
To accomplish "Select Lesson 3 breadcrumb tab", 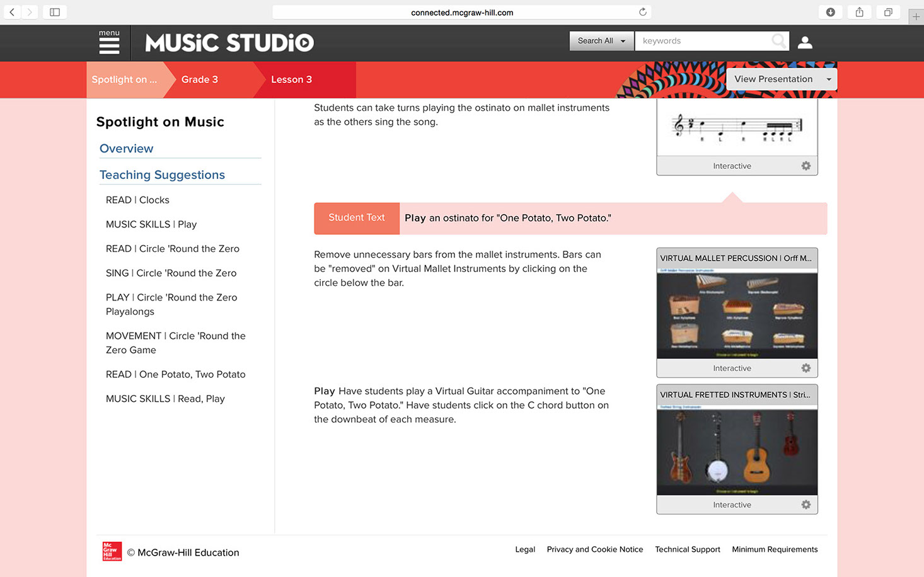I will coord(291,79).
